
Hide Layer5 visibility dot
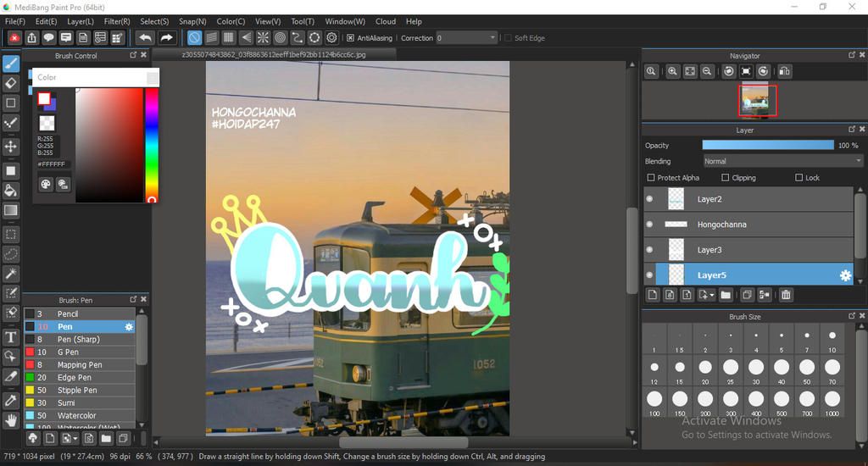click(650, 275)
